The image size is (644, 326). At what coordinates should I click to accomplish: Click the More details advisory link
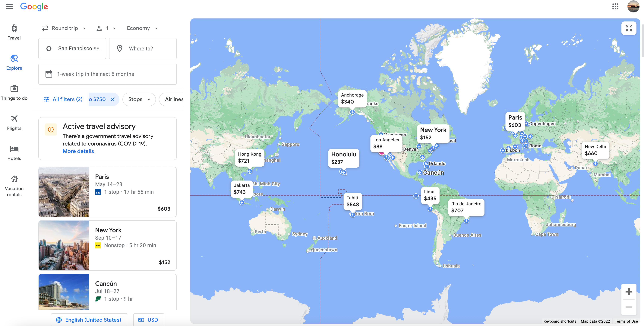[78, 151]
